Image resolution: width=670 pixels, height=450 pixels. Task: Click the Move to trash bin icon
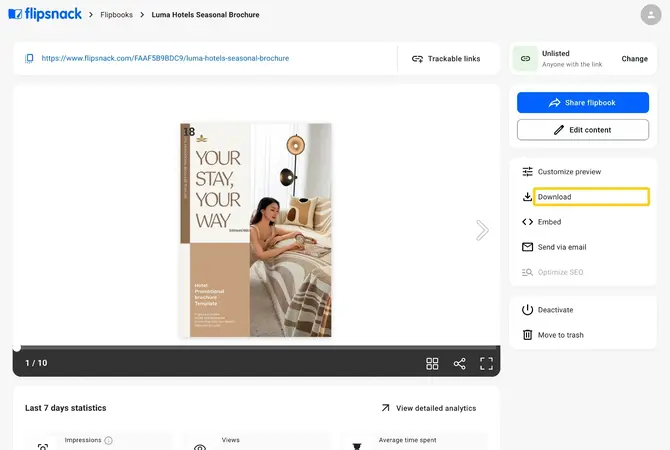(x=527, y=335)
